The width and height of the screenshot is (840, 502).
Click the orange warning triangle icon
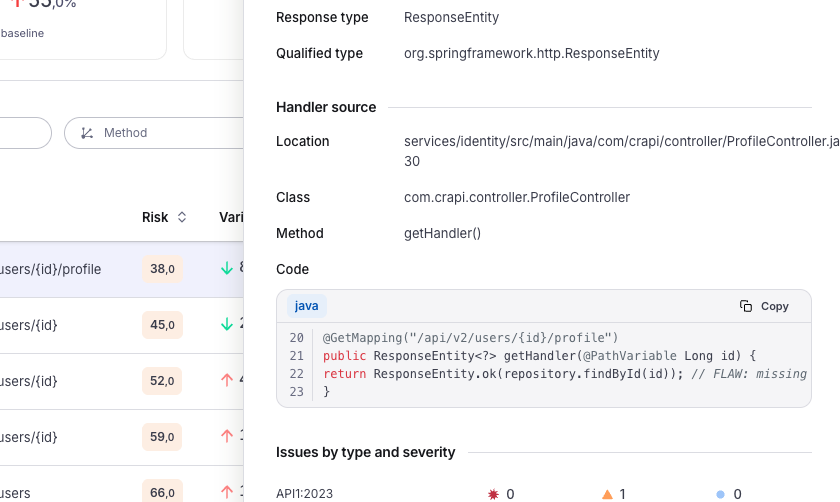(607, 494)
